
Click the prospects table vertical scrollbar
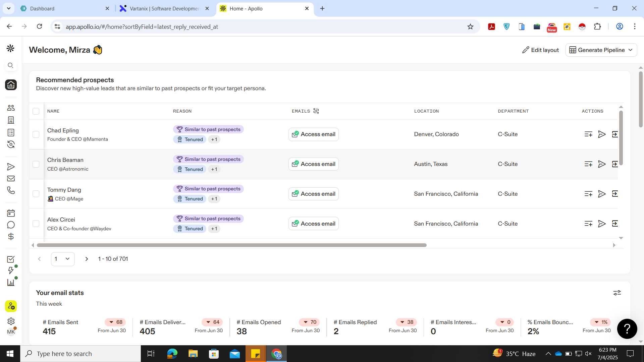point(621,138)
